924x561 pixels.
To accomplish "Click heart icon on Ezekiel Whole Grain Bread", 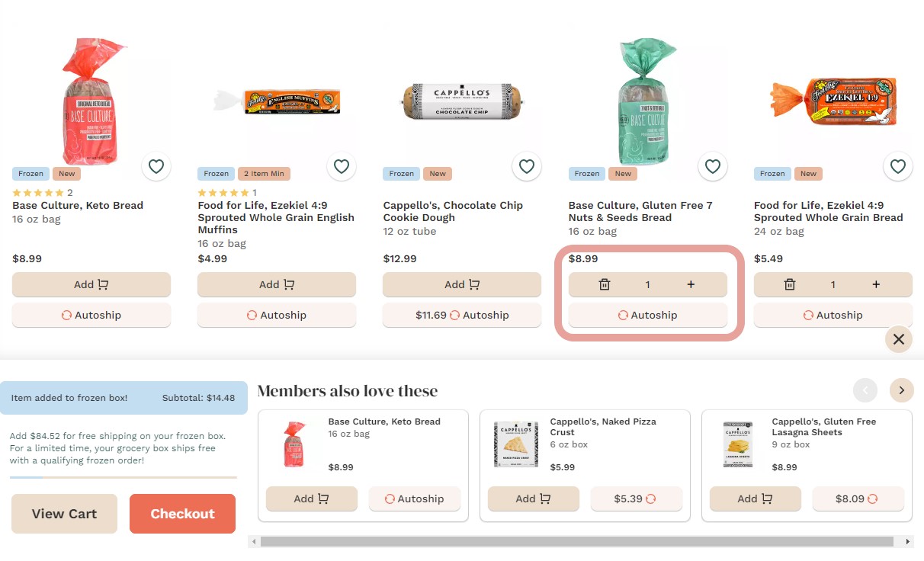I will click(898, 166).
